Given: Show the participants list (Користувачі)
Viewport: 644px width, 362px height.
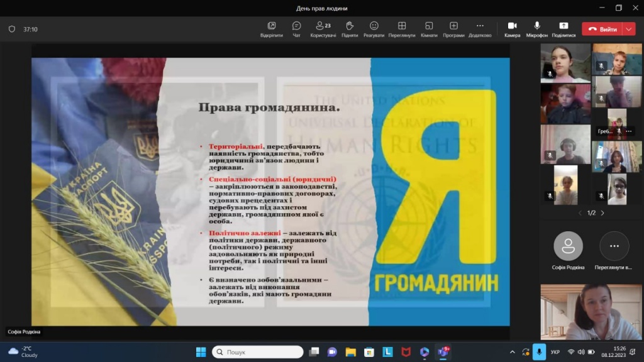Looking at the screenshot, I should [x=323, y=29].
